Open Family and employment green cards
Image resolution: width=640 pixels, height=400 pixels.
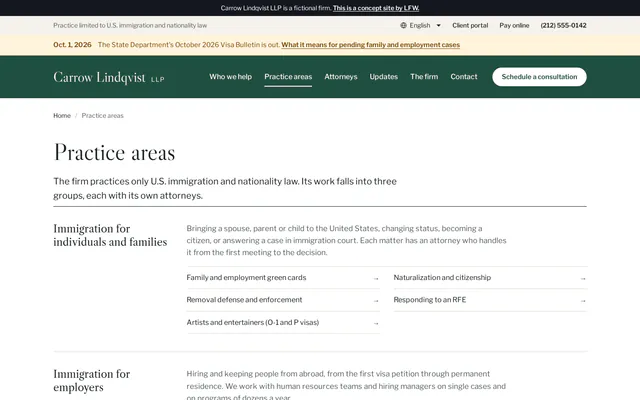pos(283,278)
